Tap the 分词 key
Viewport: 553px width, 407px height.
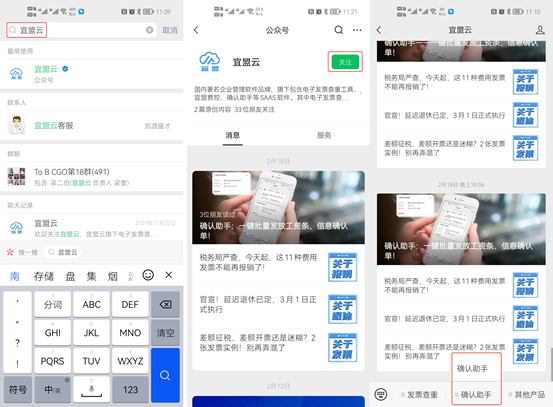coord(53,304)
